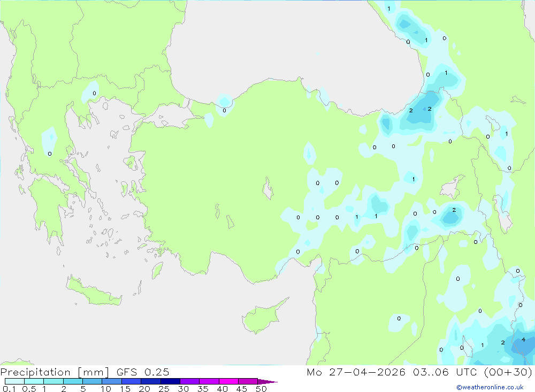
Task: Click the 1 to 2 mm legend swatch
Action: [x=53, y=381]
